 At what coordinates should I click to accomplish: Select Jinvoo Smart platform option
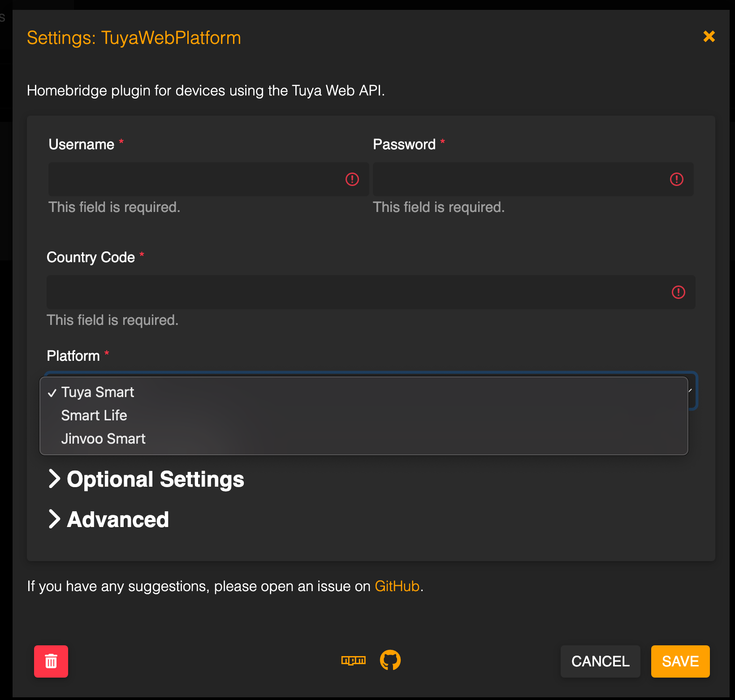point(364,439)
